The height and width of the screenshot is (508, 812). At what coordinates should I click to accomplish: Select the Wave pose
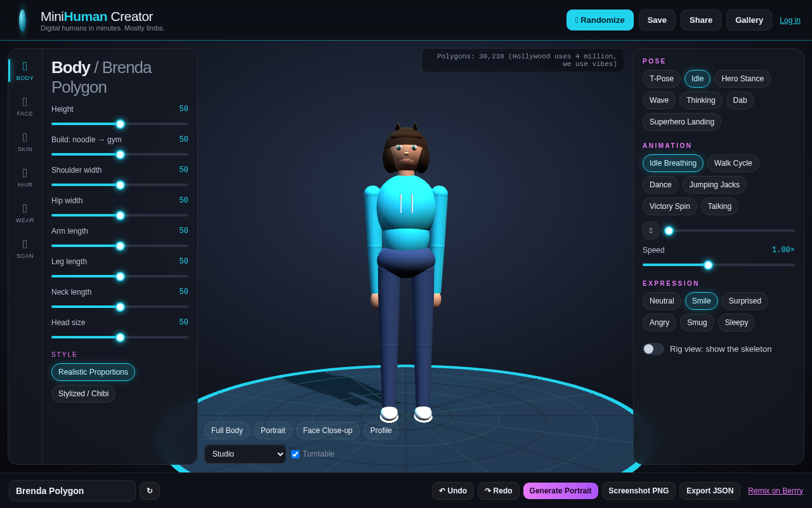pos(659,100)
